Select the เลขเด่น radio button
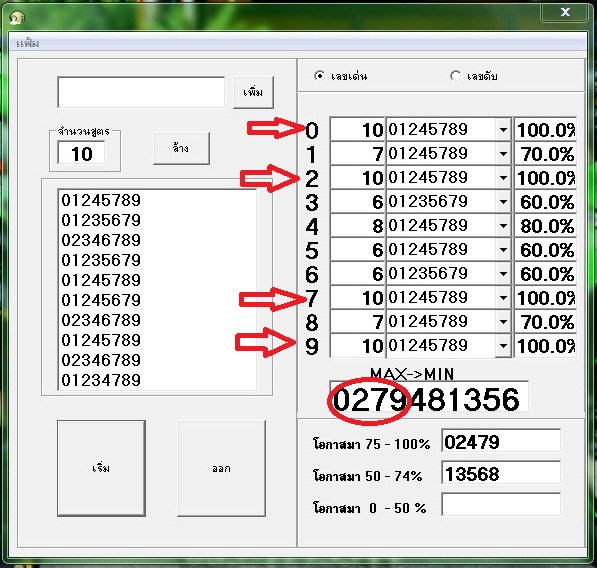 pos(319,76)
